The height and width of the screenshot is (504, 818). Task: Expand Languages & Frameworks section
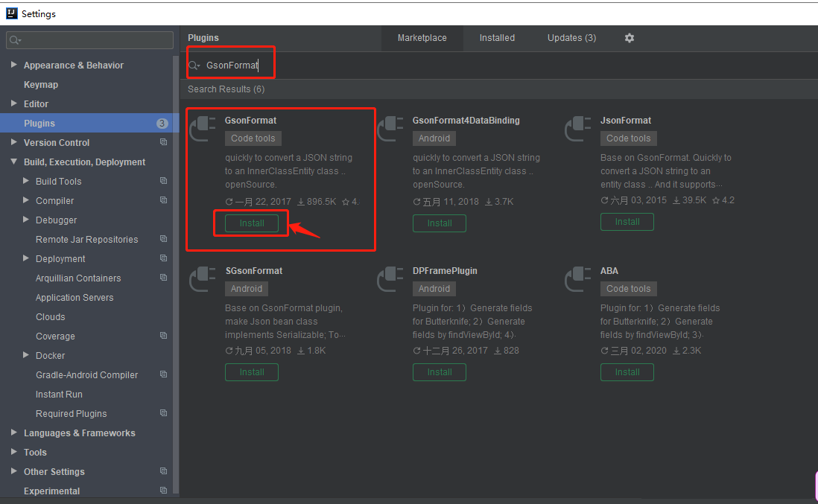coord(14,432)
